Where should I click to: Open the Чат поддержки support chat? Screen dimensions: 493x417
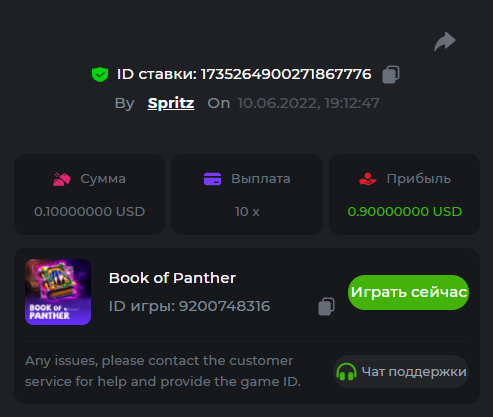(x=401, y=372)
